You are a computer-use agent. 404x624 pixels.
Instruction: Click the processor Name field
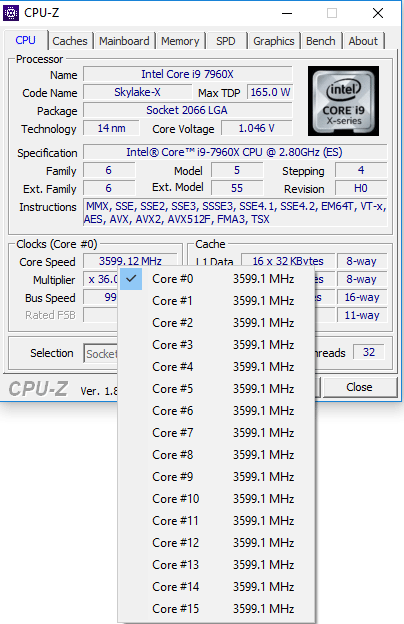187,74
